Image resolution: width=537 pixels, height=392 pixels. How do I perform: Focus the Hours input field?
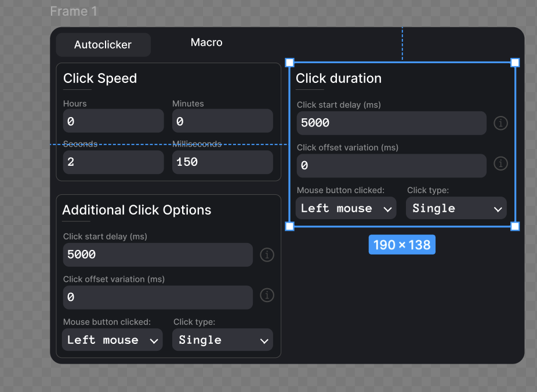coord(113,121)
